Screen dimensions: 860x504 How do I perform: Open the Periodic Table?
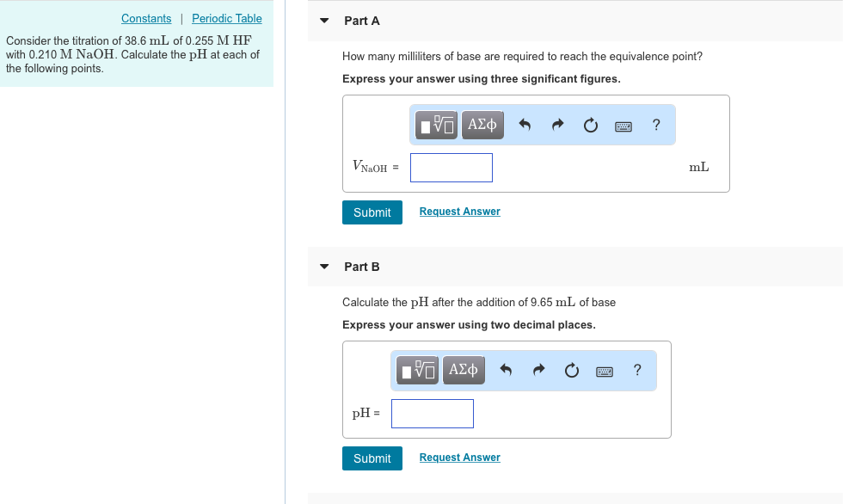click(226, 18)
